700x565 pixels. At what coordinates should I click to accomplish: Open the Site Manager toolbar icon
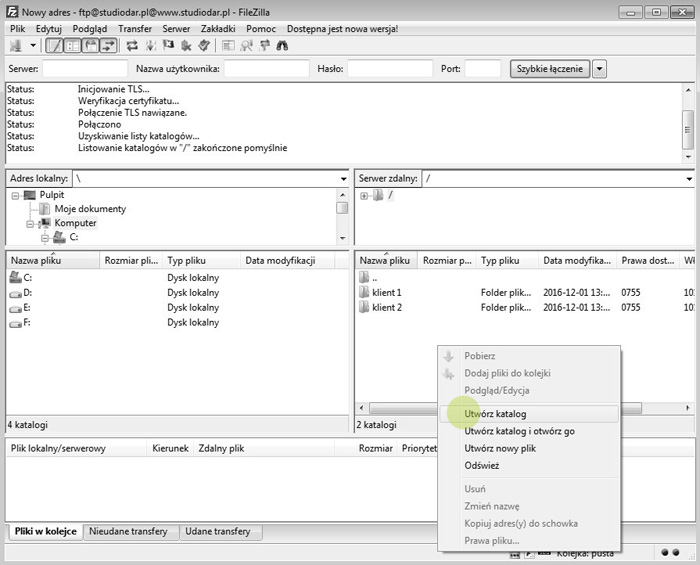click(x=16, y=45)
